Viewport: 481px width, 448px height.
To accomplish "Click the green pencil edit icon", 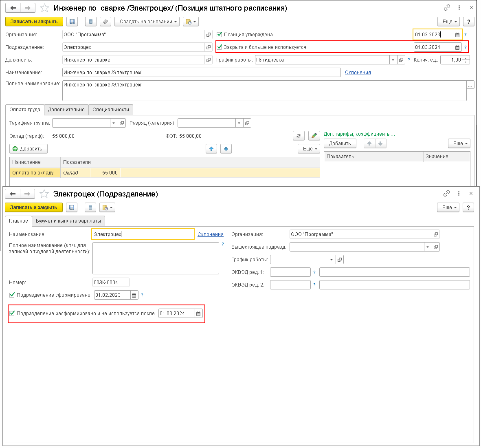I will [x=314, y=135].
